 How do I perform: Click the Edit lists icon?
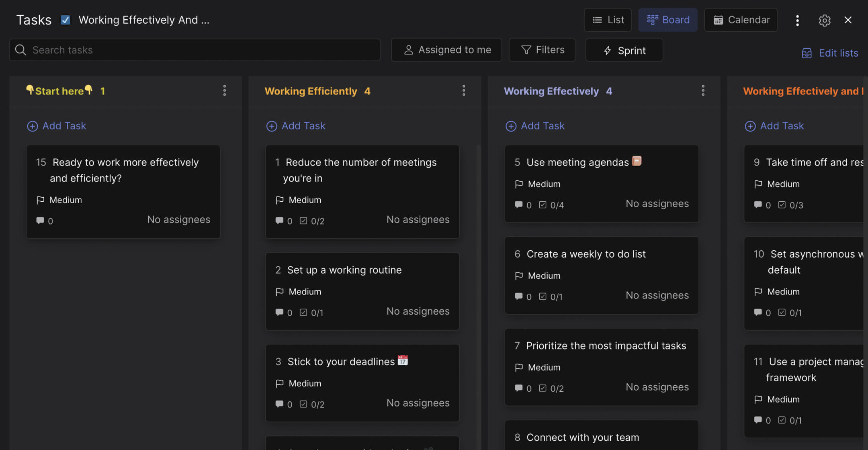pos(807,53)
